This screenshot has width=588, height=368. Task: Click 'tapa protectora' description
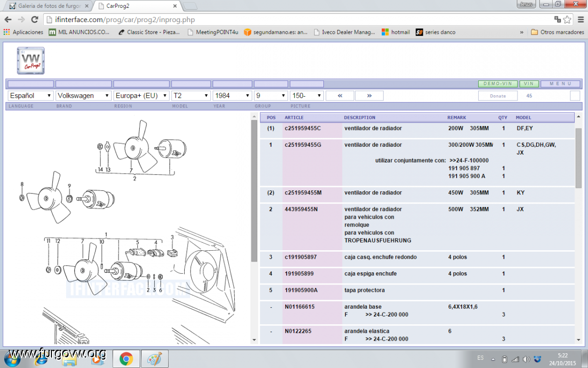tap(364, 290)
